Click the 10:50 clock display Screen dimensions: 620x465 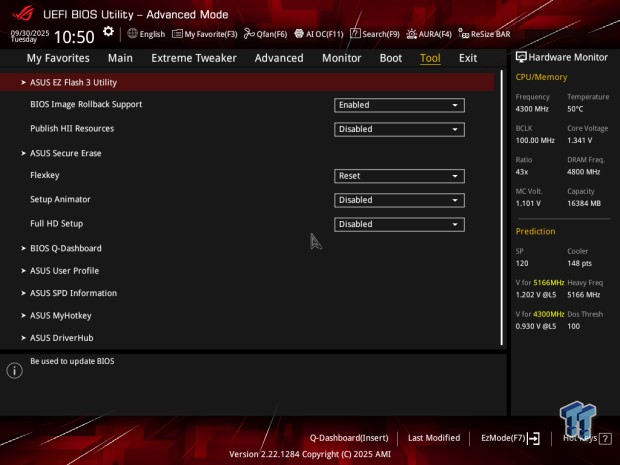(x=74, y=37)
